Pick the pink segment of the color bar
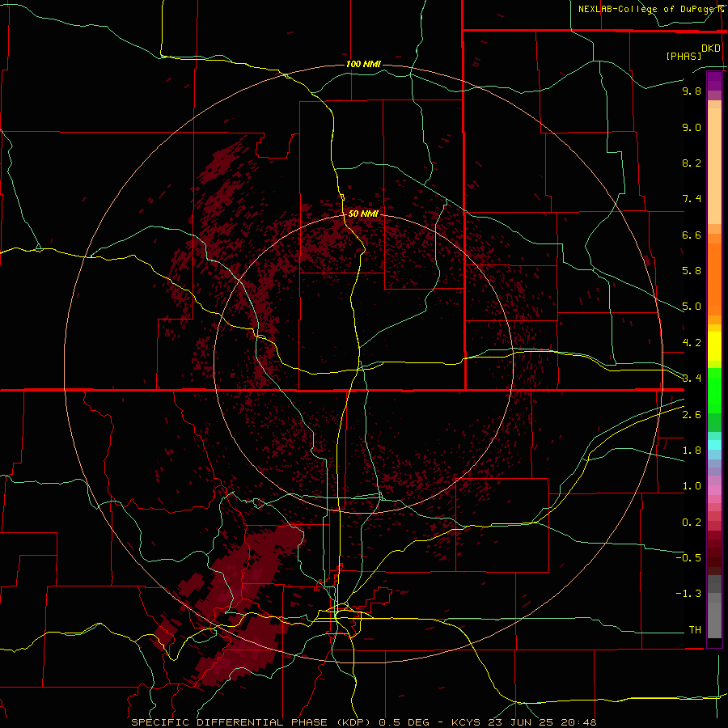The image size is (728, 728). [x=714, y=490]
